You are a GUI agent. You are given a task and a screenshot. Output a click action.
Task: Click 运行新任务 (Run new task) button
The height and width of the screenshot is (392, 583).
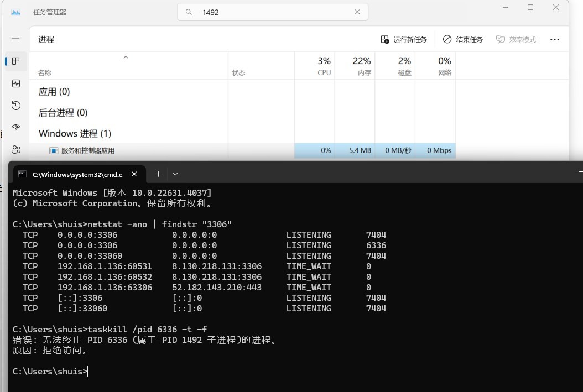[403, 39]
